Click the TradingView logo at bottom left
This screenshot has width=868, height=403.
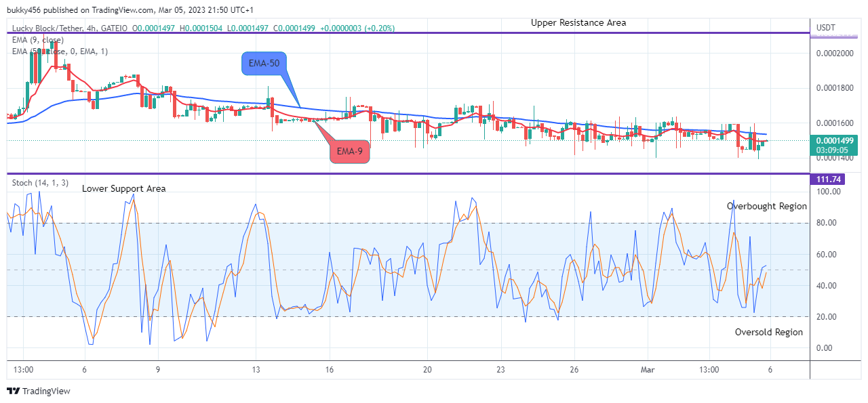39,391
